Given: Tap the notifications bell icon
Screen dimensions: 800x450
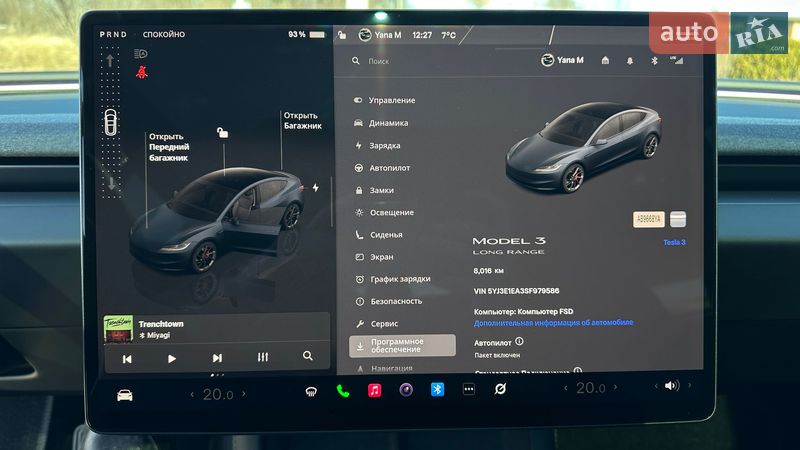Looking at the screenshot, I should [x=630, y=61].
